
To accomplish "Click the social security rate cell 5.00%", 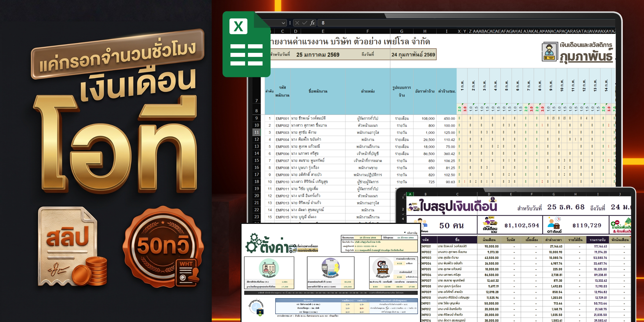I will coord(284,282).
